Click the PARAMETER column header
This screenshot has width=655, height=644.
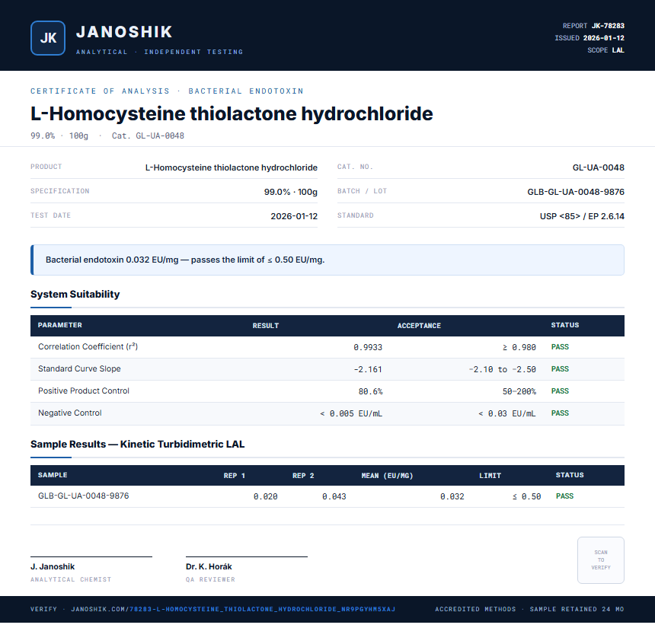(59, 325)
